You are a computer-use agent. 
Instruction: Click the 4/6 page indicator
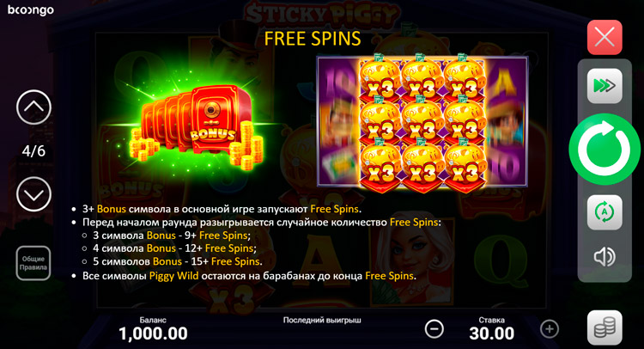(33, 151)
